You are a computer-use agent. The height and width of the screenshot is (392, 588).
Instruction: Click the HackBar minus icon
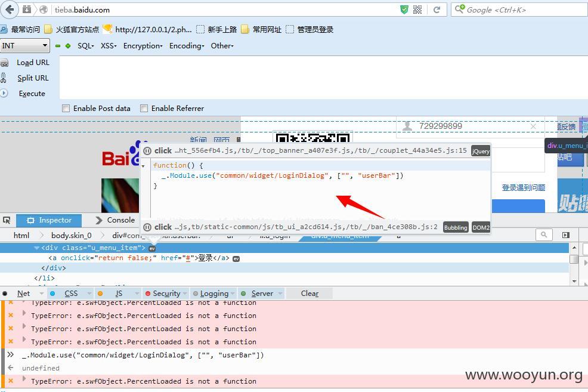click(x=58, y=46)
